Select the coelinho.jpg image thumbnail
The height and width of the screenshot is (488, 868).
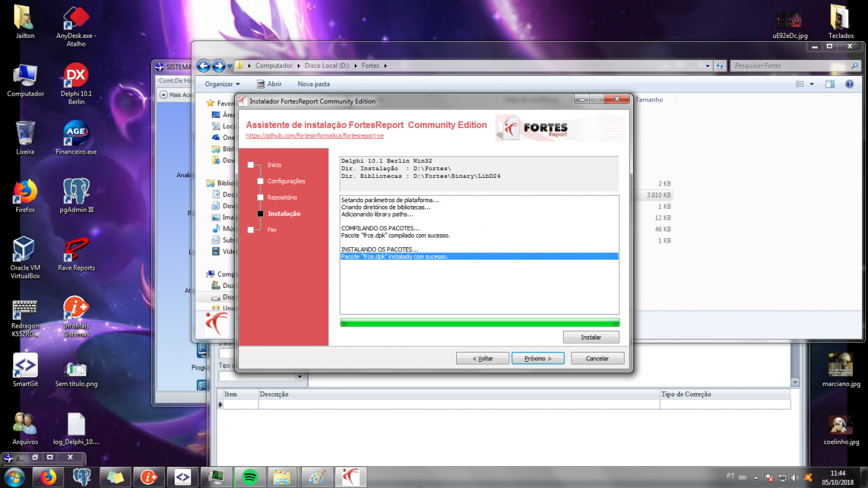tap(841, 429)
